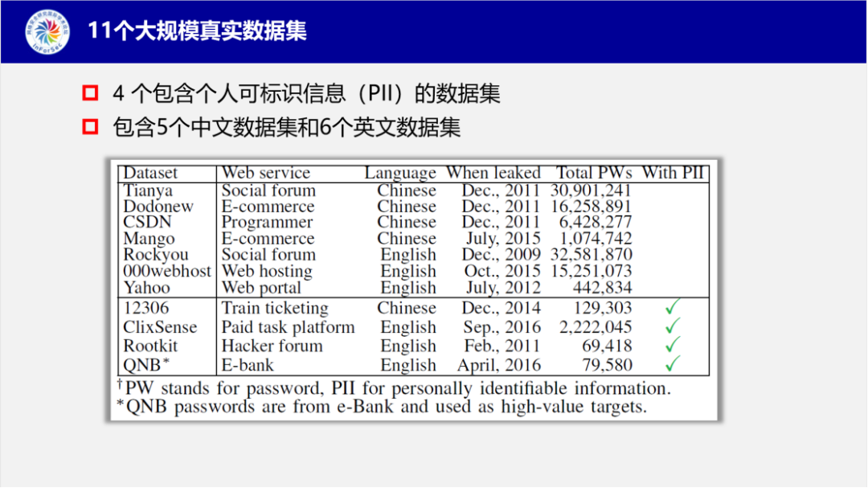Click the slide title 11个大规模真实数据集

[x=197, y=31]
